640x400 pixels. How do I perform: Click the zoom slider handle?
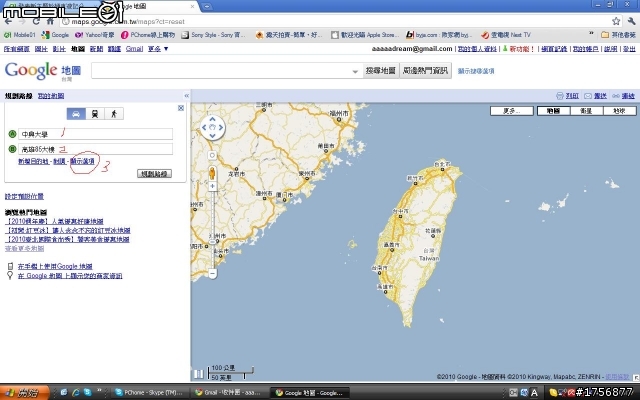pyautogui.click(x=212, y=242)
